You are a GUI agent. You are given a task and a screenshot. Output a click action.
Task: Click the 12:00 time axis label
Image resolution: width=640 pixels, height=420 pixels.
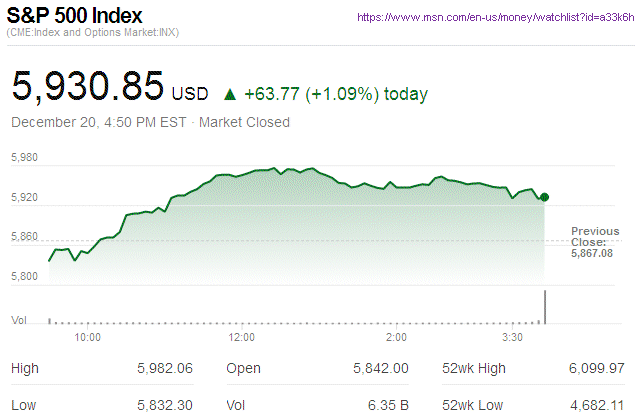pos(242,338)
